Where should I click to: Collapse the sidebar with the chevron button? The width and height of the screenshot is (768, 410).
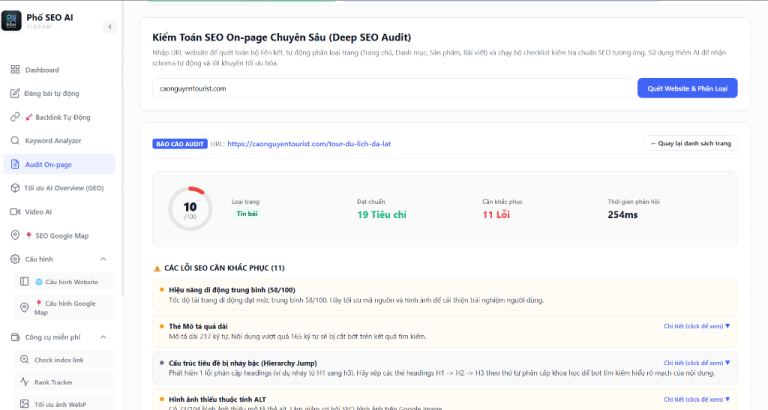click(110, 27)
